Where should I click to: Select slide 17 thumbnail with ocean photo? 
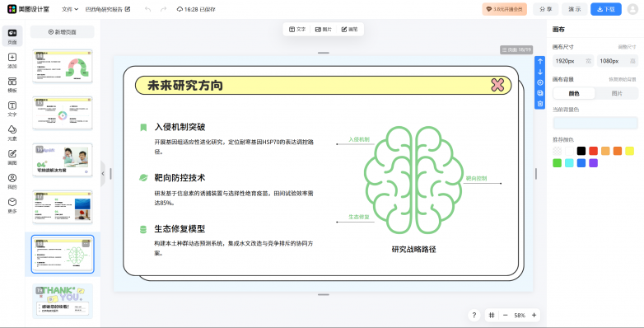(x=63, y=207)
